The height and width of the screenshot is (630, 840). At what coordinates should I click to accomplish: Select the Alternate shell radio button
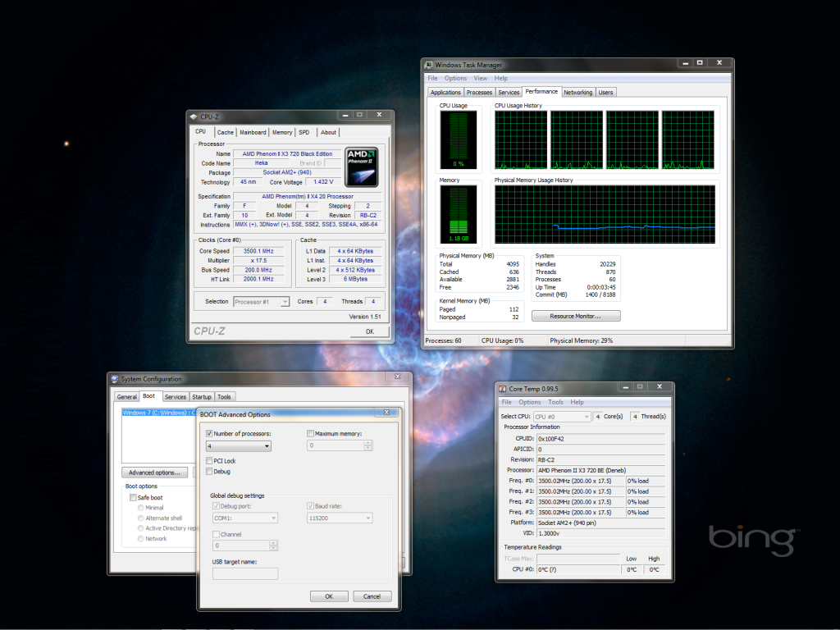(x=140, y=518)
